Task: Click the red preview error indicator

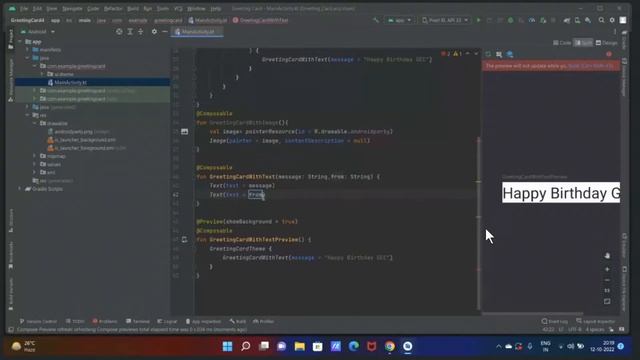Action: pos(609,54)
